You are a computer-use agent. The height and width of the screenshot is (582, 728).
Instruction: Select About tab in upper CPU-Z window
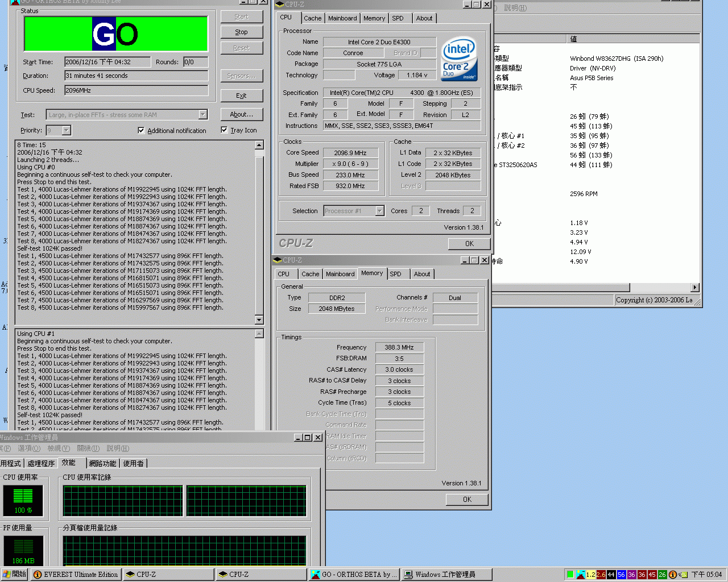(x=424, y=18)
